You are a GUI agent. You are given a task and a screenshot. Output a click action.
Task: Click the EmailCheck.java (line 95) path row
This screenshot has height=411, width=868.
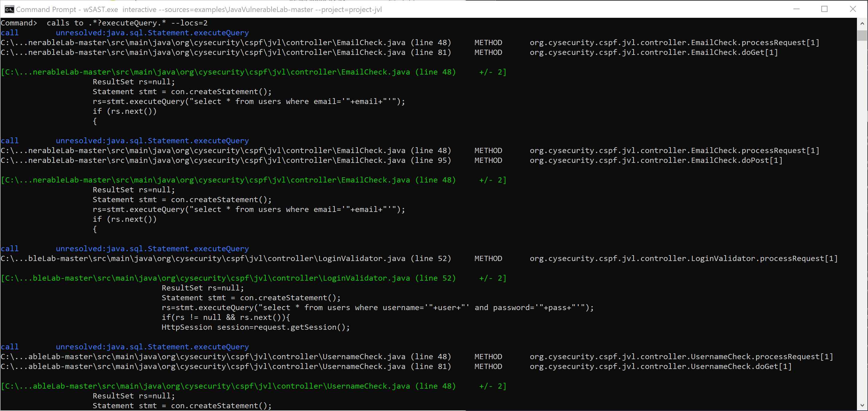pyautogui.click(x=226, y=160)
